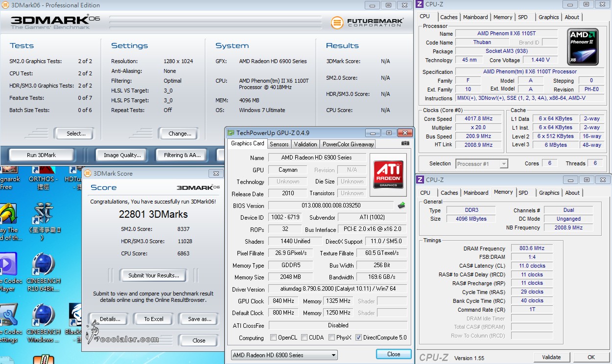Viewport: 612px width, 364px height.
Task: Click the Save as... button
Action: [200, 319]
